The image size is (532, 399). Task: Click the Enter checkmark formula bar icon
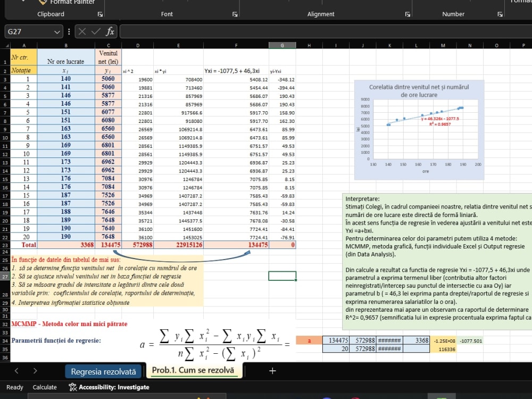(x=96, y=31)
